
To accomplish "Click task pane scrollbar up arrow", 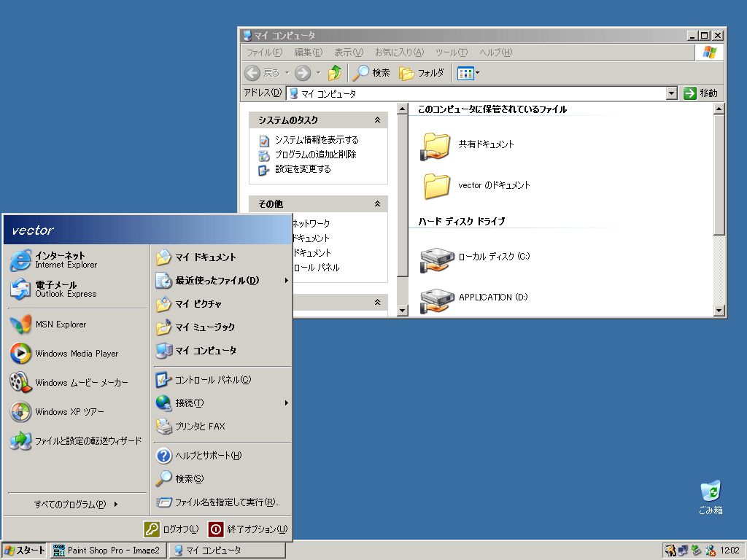I will 403,109.
